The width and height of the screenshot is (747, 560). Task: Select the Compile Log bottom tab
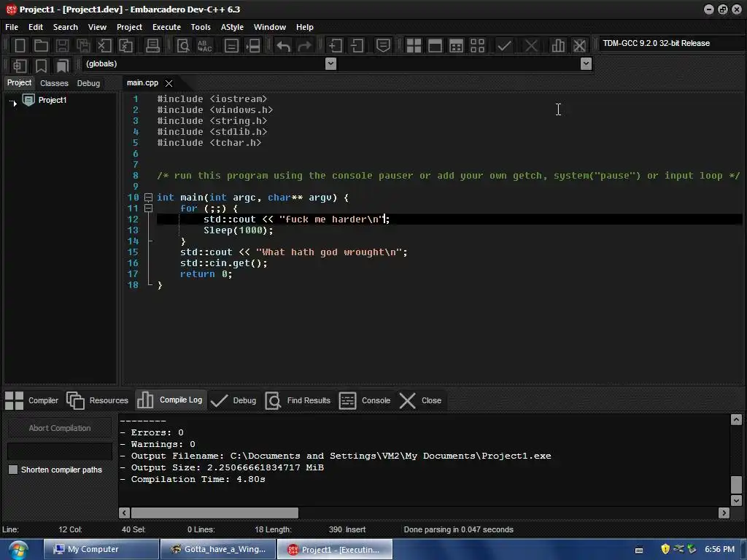pos(170,400)
